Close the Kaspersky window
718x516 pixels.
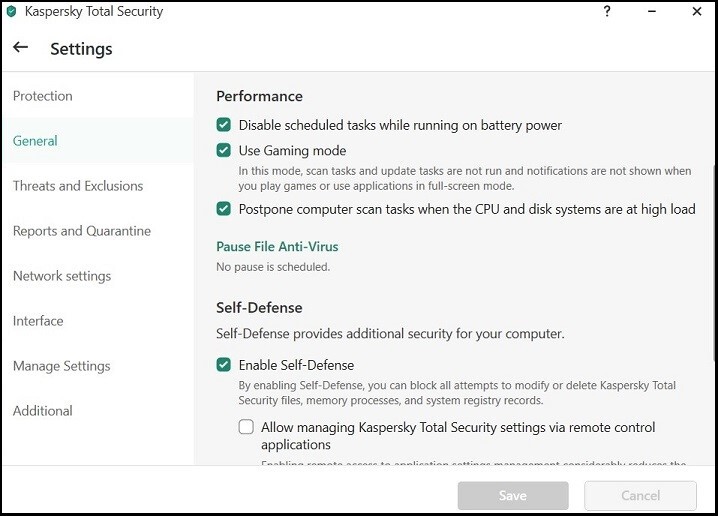coord(697,12)
